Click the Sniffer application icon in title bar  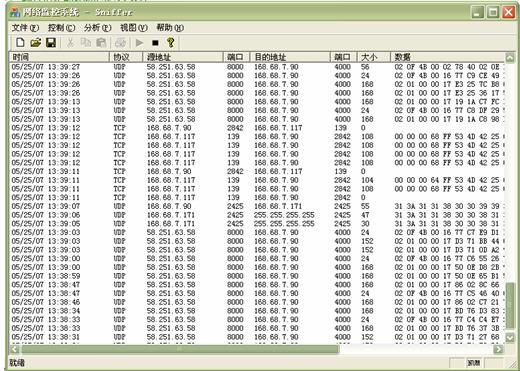pos(15,12)
